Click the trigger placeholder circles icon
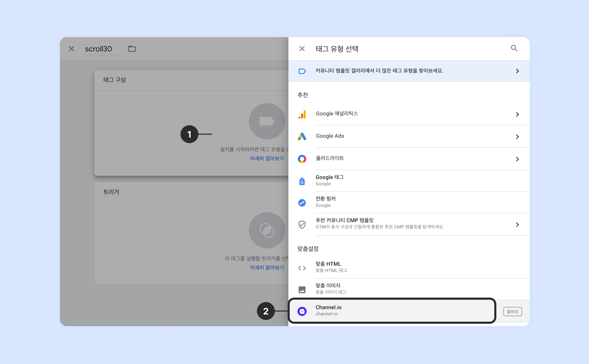This screenshot has height=364, width=589. coord(267,230)
